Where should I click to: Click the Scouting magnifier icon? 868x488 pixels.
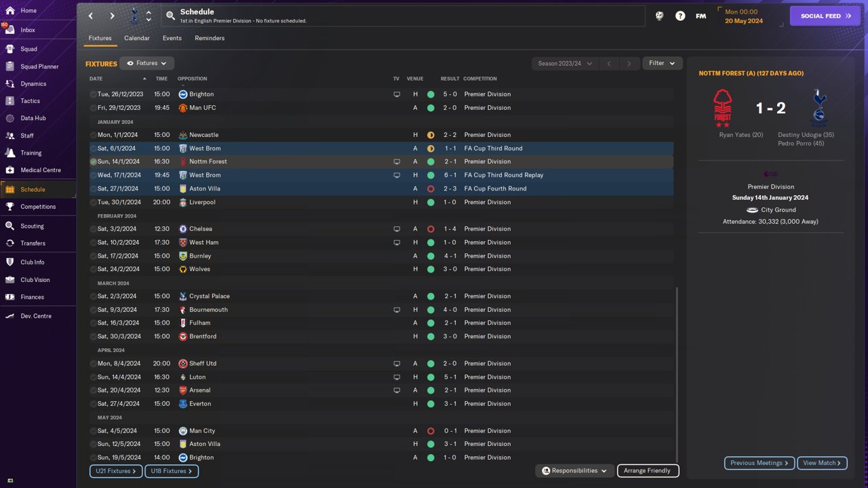pos(9,226)
